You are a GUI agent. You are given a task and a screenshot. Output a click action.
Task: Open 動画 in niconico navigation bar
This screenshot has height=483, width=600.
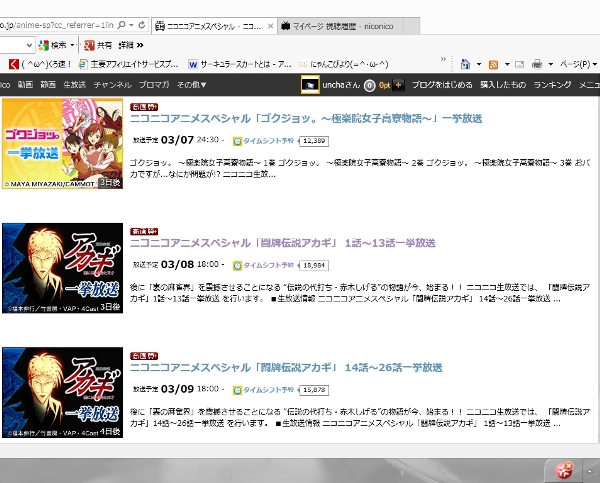click(x=25, y=85)
